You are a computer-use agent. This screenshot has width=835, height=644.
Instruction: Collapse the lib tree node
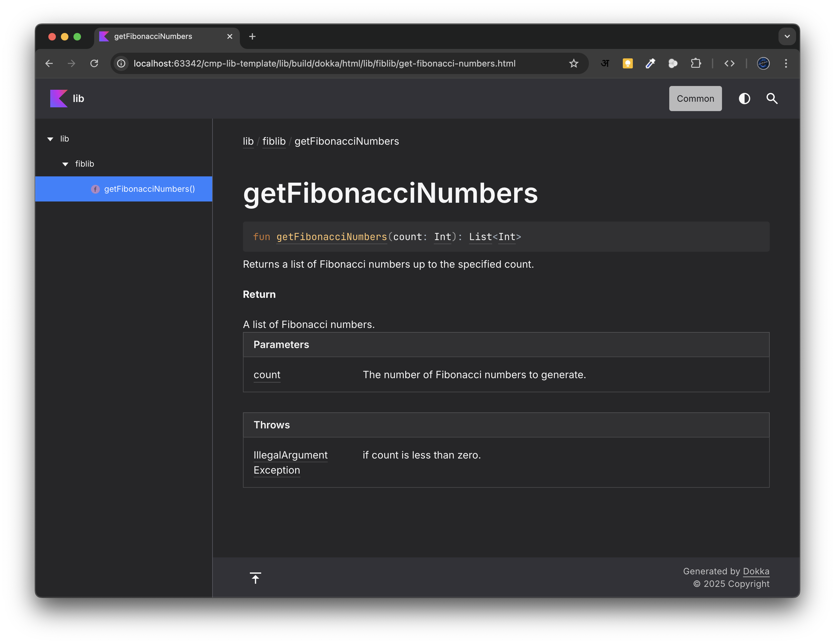point(50,139)
